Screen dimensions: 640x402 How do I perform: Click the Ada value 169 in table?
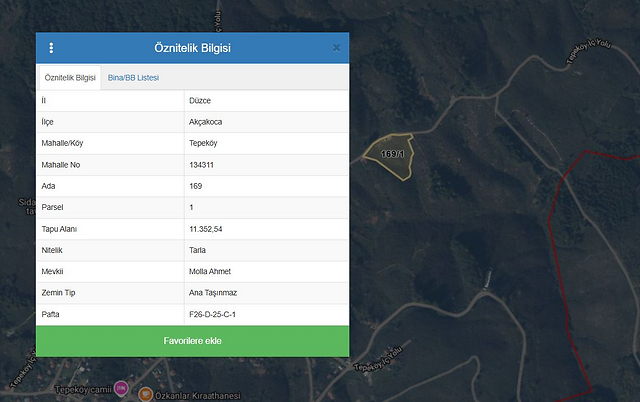196,186
